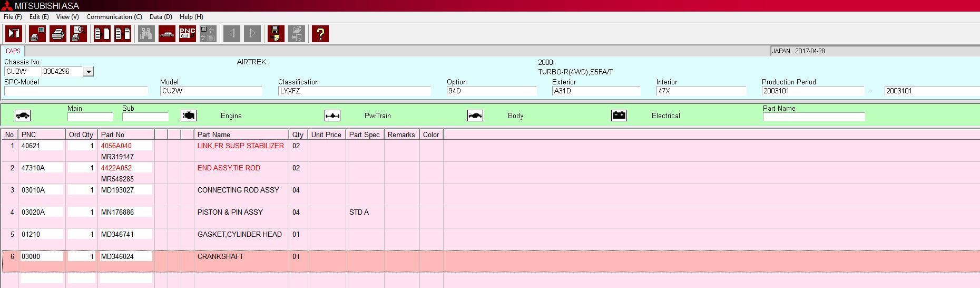980x288 pixels.
Task: Click the Main group input field
Action: point(90,117)
